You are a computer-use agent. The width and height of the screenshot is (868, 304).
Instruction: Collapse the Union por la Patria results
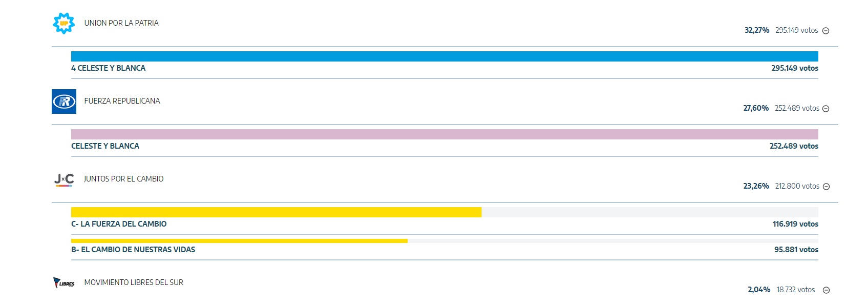[825, 31]
